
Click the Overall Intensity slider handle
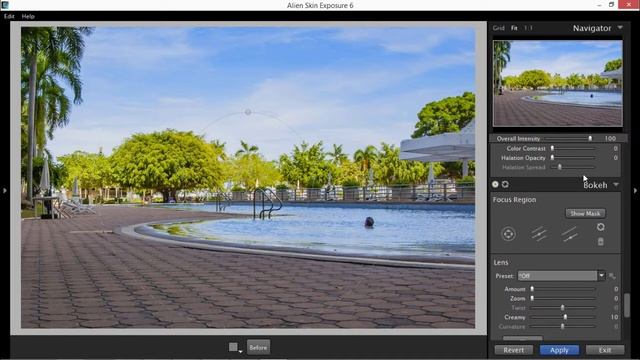click(590, 139)
